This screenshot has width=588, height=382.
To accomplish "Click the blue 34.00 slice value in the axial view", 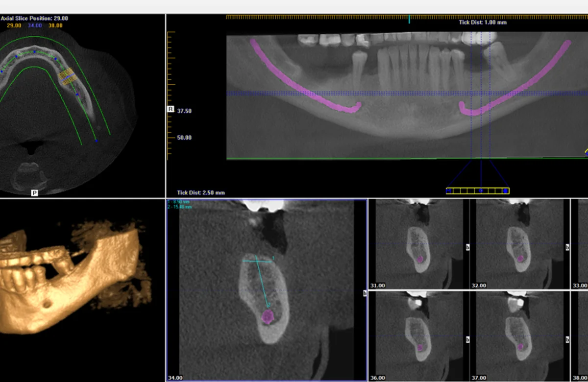I will pos(35,25).
